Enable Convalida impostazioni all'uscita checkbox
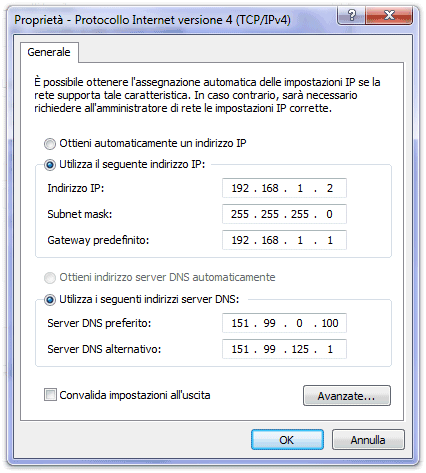This screenshot has height=473, width=426. click(x=50, y=395)
